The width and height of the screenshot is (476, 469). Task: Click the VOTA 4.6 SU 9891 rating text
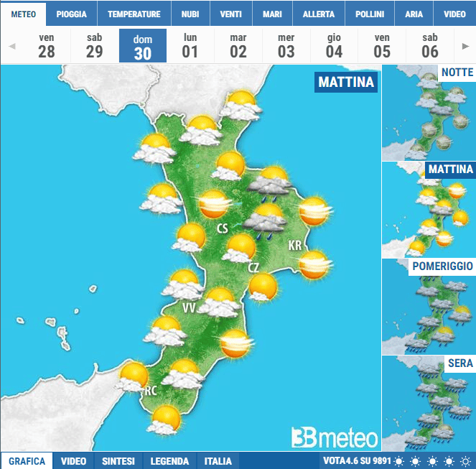pos(357,461)
